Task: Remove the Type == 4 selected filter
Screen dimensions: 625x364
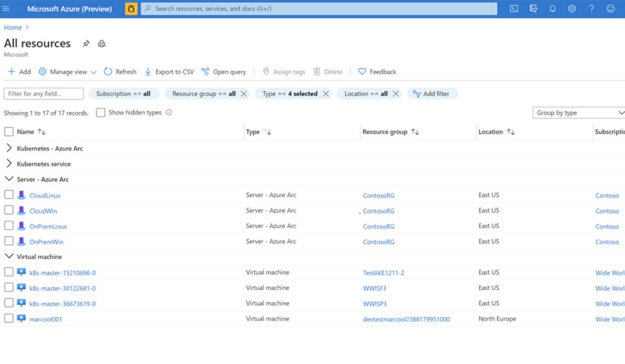Action: (326, 93)
